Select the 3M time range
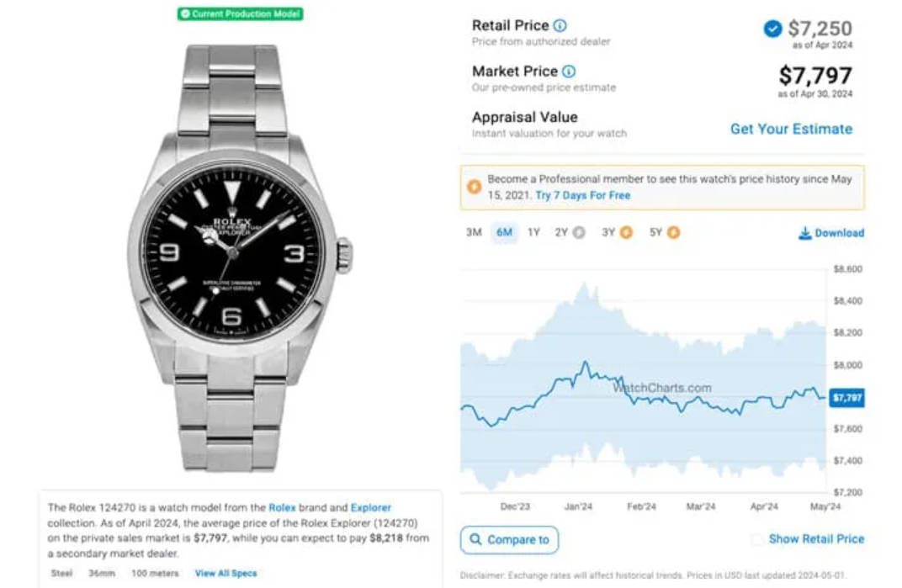This screenshot has height=588, width=902. (474, 232)
